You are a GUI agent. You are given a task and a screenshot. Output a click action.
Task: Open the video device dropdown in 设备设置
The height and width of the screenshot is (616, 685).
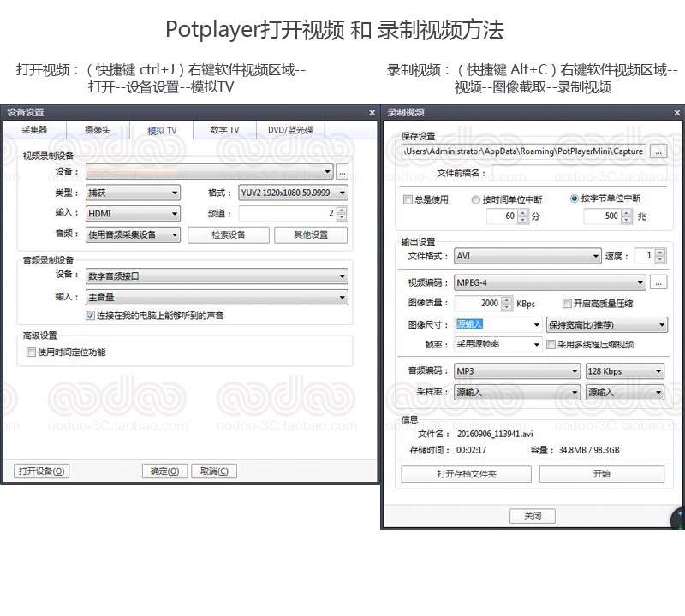coord(209,172)
